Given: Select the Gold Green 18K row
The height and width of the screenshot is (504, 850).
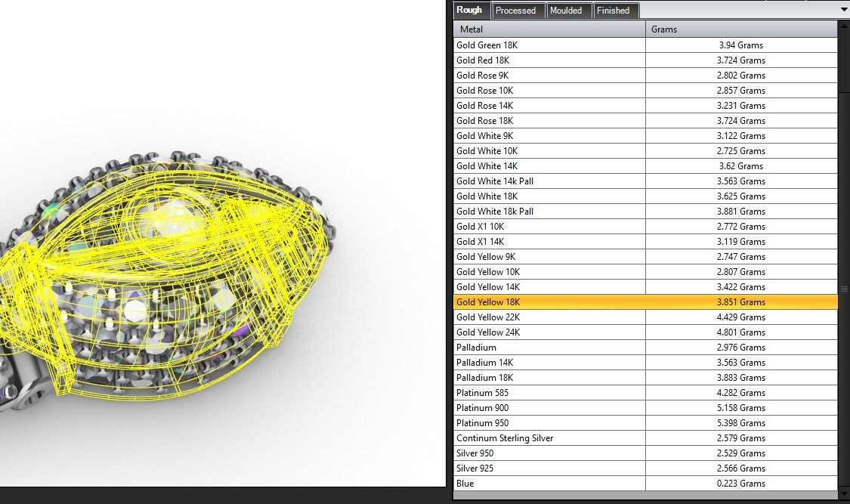Looking at the screenshot, I should 645,45.
